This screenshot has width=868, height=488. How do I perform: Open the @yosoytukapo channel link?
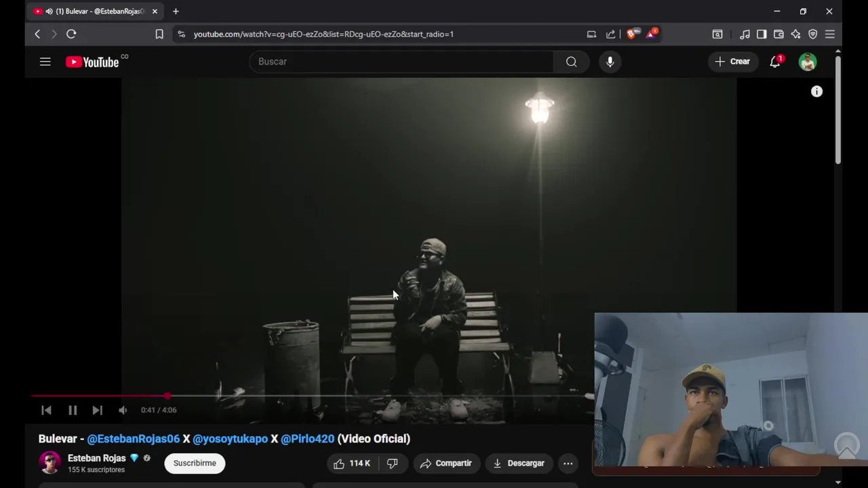(231, 439)
